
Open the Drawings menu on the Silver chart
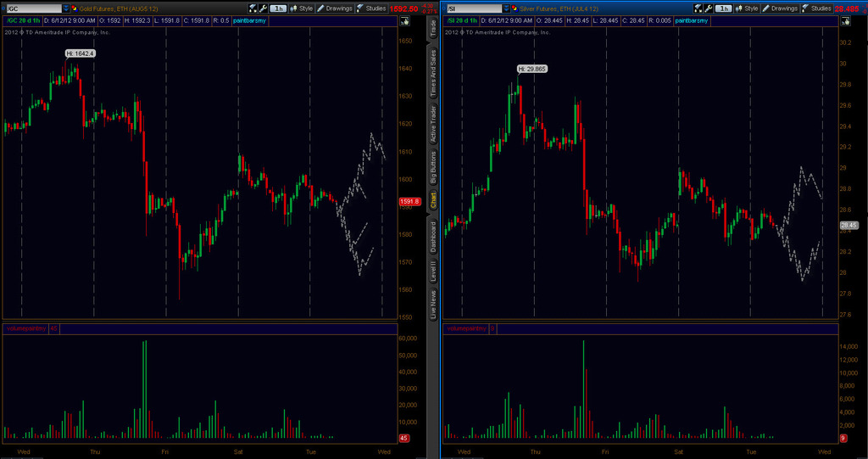click(x=780, y=8)
